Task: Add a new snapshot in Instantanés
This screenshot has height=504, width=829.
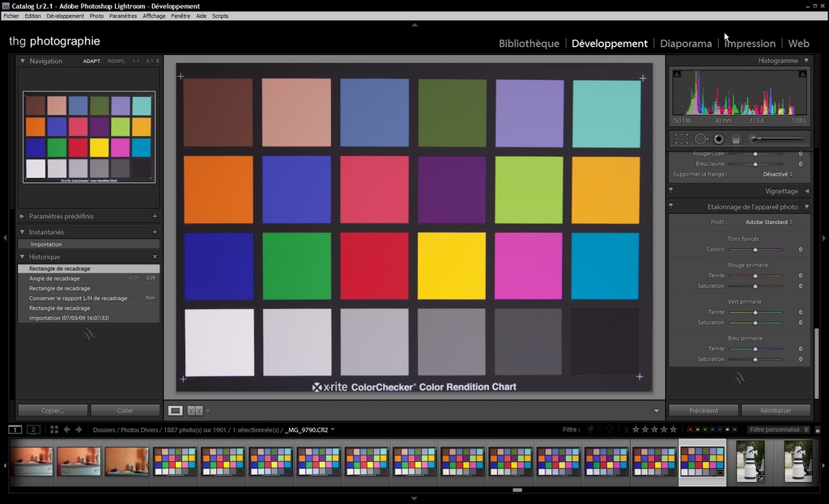Action: coord(155,232)
